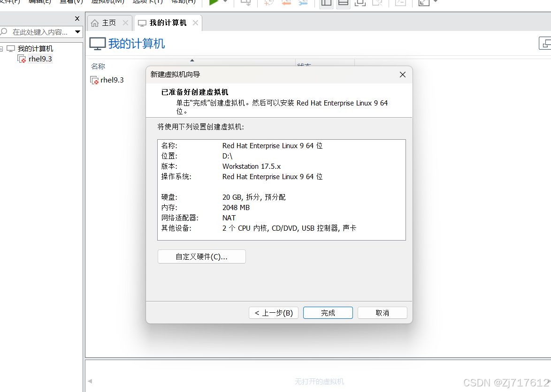Close the 新建虚拟机向导 dialog

click(x=403, y=75)
